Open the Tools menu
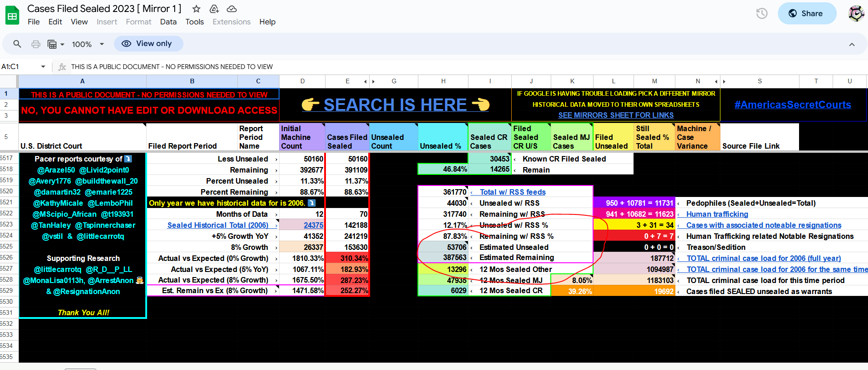 pos(194,22)
